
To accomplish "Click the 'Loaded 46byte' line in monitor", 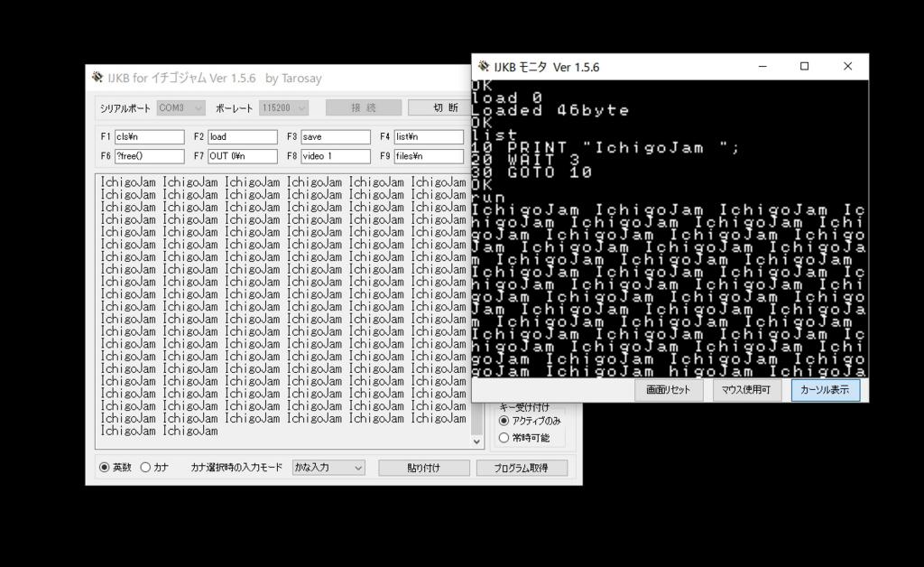I will pyautogui.click(x=550, y=110).
